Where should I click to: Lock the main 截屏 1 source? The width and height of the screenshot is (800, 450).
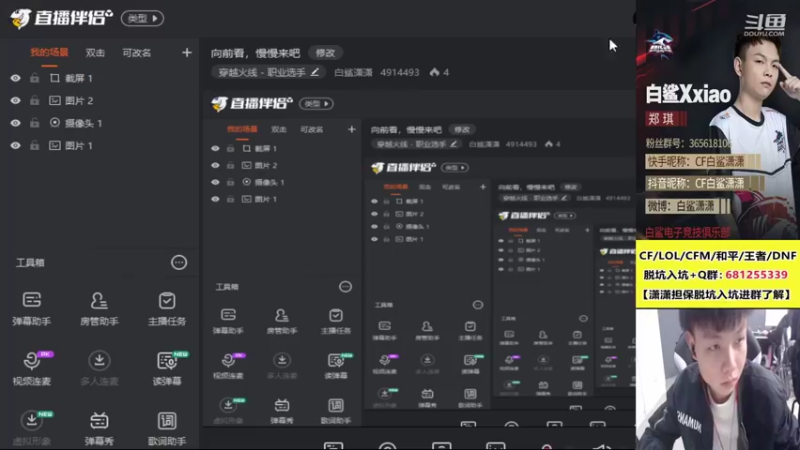point(34,78)
